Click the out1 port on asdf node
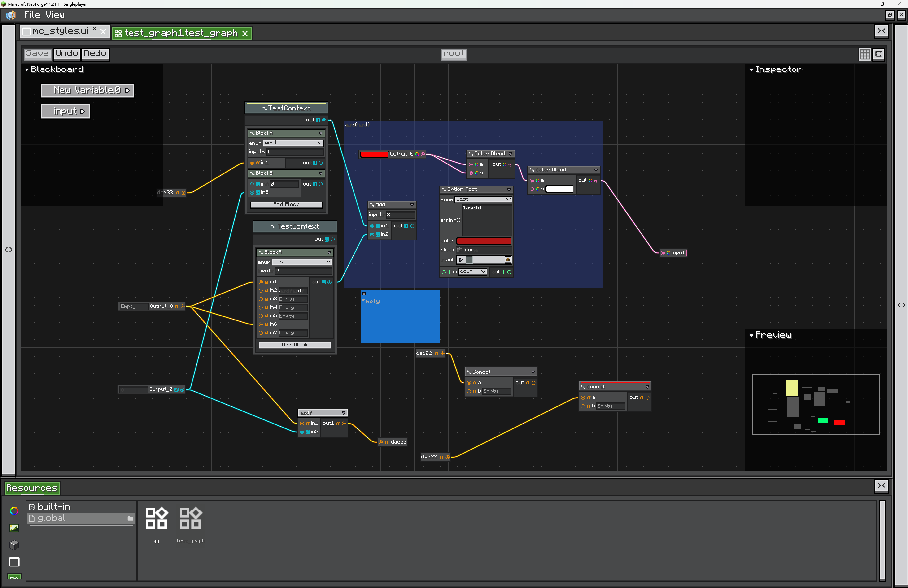This screenshot has width=908, height=588. tap(344, 423)
